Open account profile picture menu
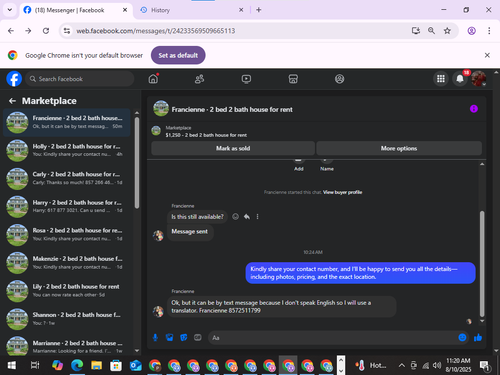The image size is (500, 375). point(478,79)
